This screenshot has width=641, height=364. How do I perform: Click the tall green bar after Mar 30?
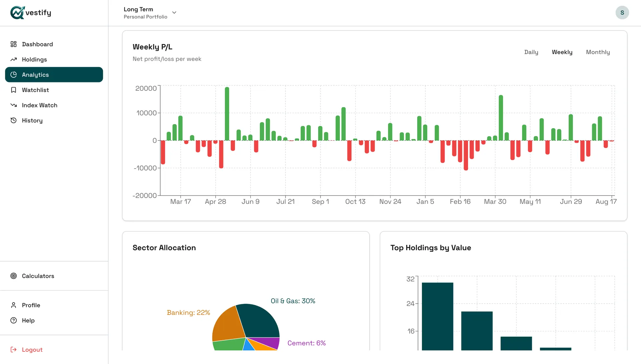(501, 118)
